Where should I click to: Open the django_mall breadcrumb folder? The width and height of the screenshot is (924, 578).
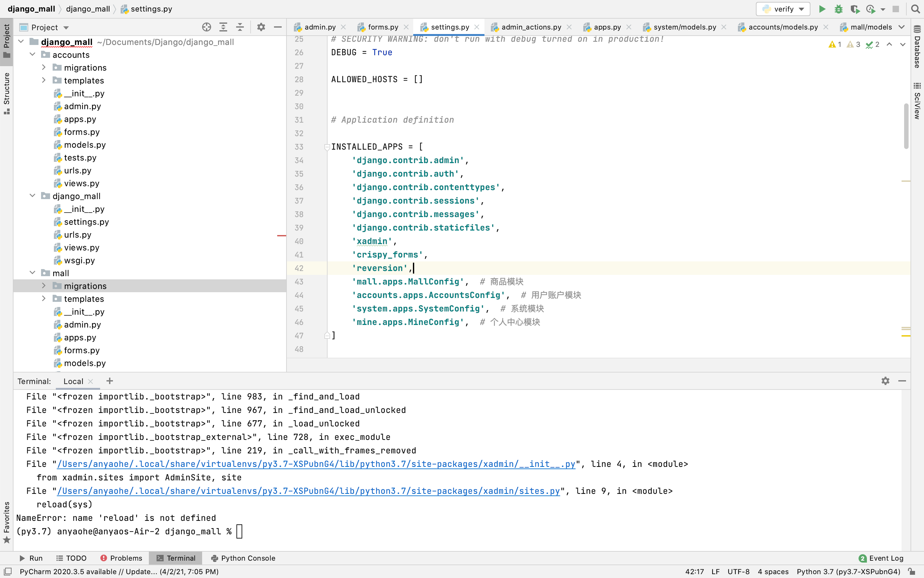click(x=88, y=9)
